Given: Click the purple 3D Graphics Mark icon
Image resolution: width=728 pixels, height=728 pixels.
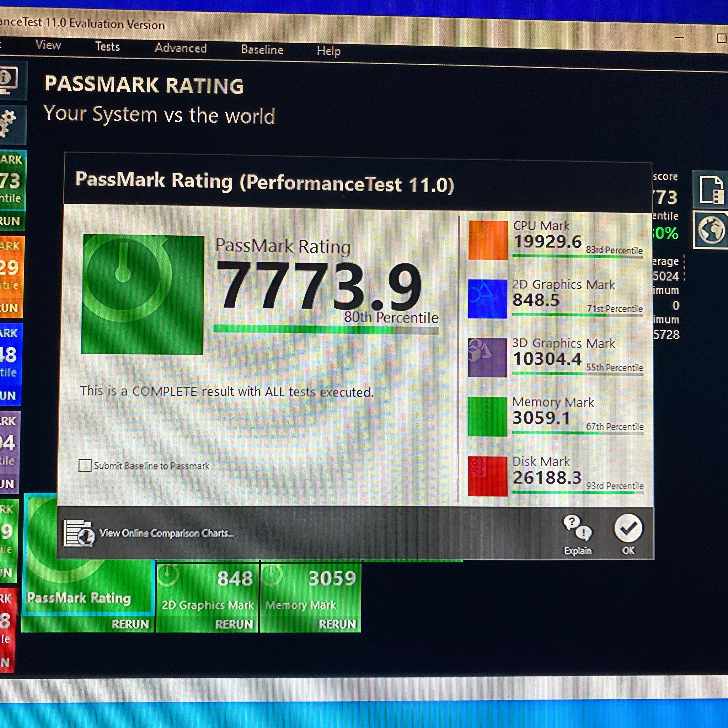Looking at the screenshot, I should [487, 357].
